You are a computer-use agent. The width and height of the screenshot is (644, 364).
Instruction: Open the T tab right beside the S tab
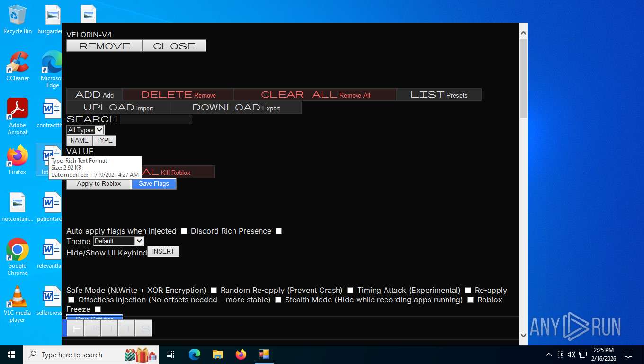point(126,328)
